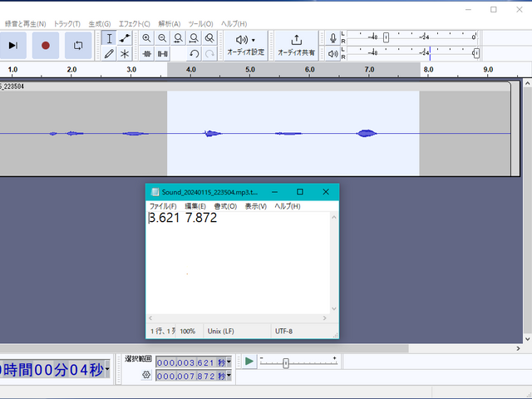Click the Unix (LF) status bar entry

tap(221, 331)
